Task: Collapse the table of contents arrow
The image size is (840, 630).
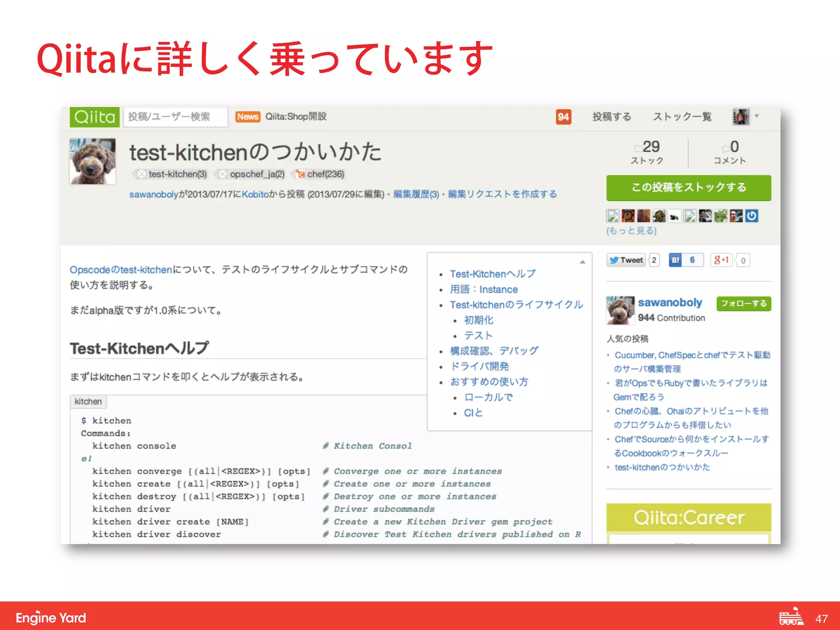Action: [582, 262]
